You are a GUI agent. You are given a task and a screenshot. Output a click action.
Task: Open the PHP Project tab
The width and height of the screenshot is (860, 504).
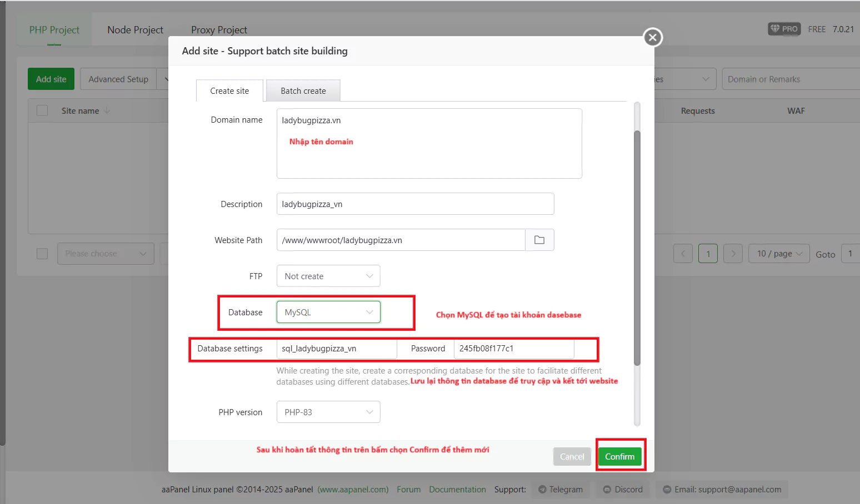[x=54, y=30]
